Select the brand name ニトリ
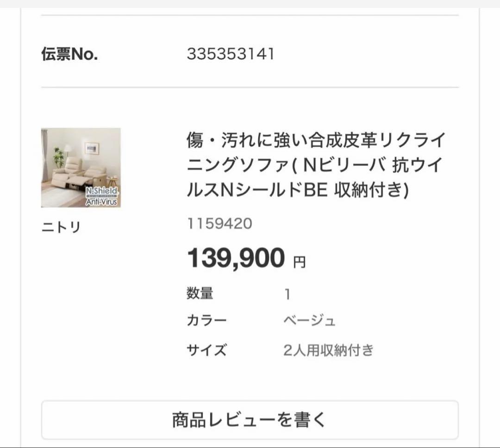Screen dimensions: 500x448 (x=61, y=225)
